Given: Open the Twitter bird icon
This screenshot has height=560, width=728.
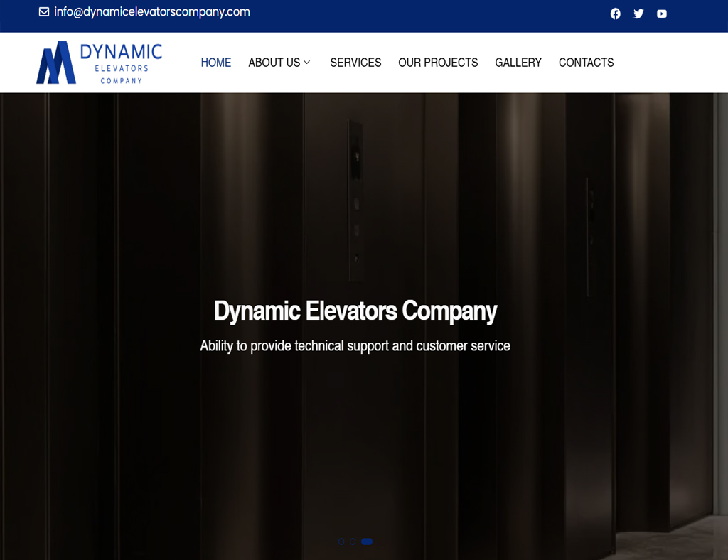Looking at the screenshot, I should [x=638, y=14].
